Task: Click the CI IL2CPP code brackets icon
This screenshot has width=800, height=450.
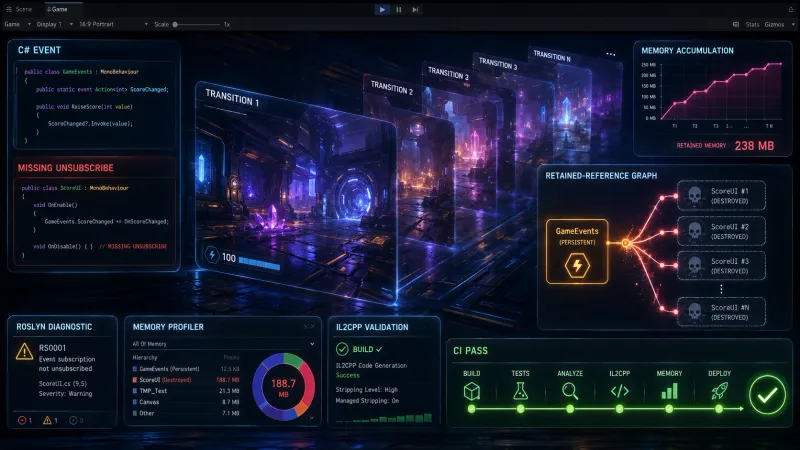Action: click(619, 391)
